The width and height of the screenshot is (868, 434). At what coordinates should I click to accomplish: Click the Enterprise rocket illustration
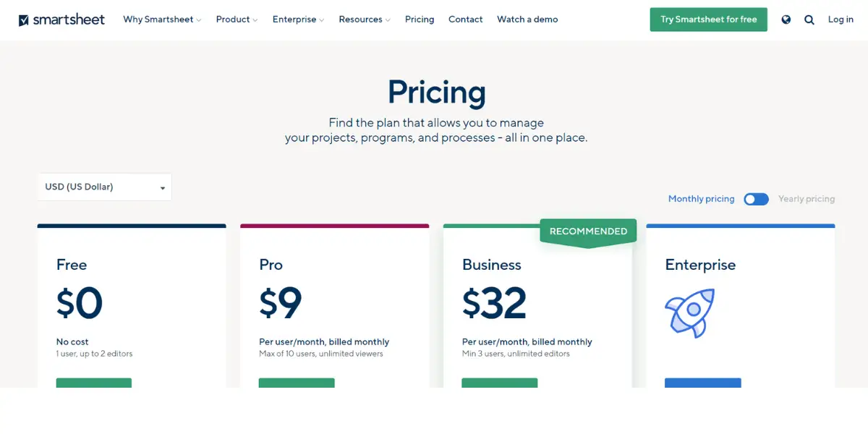(x=690, y=312)
